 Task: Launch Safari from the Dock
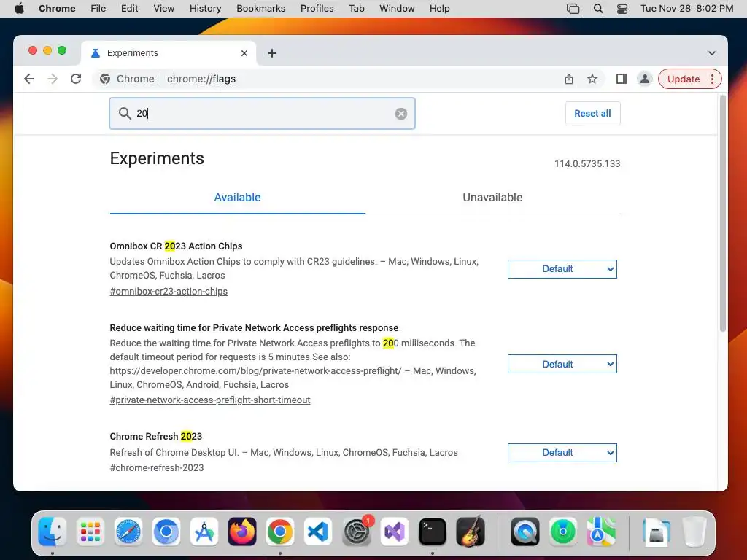[128, 532]
